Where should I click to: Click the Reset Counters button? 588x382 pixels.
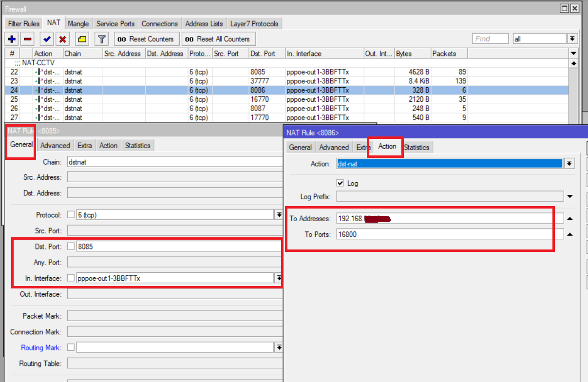(146, 39)
